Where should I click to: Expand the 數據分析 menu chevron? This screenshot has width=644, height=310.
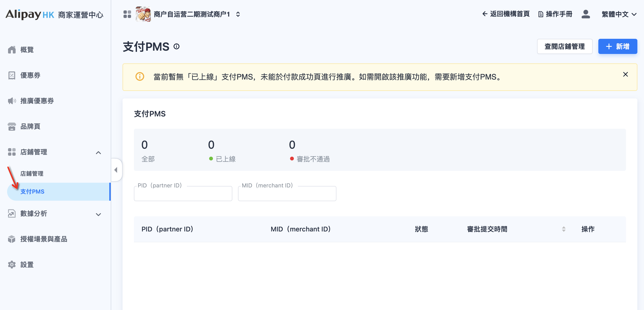tap(98, 214)
